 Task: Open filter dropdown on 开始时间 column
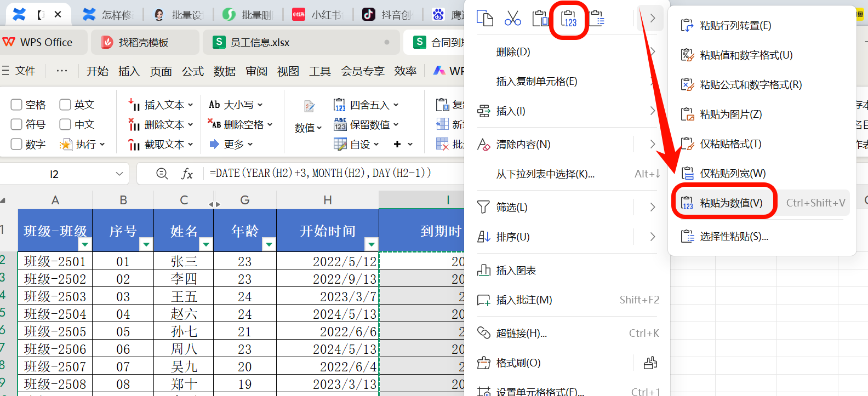pyautogui.click(x=372, y=244)
